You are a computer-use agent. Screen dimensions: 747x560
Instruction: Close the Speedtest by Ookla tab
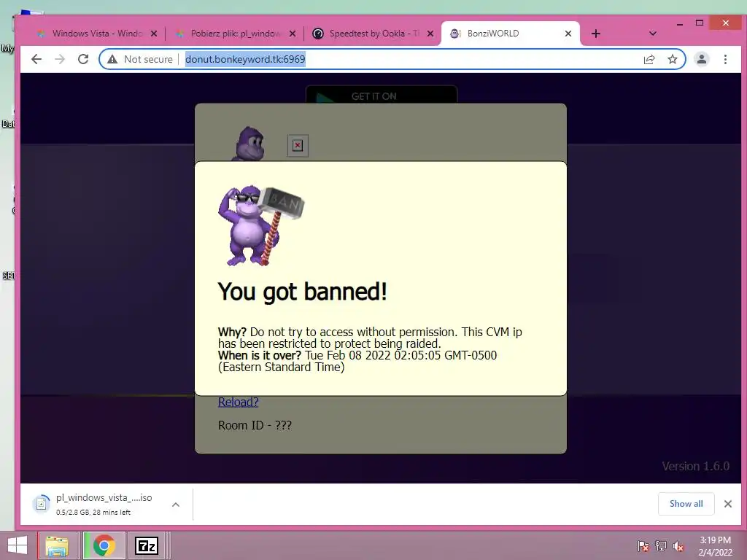coord(430,34)
